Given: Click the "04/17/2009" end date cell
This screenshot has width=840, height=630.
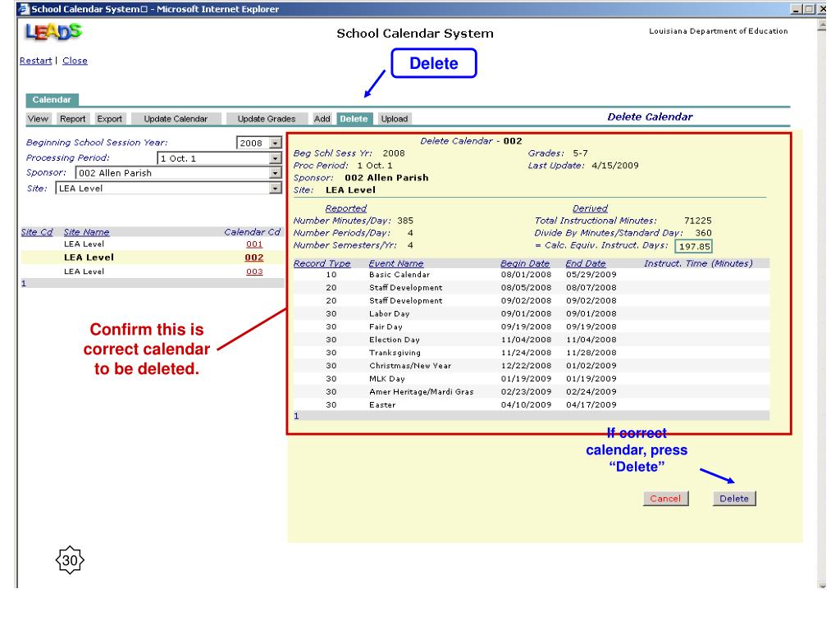Looking at the screenshot, I should (x=591, y=405).
